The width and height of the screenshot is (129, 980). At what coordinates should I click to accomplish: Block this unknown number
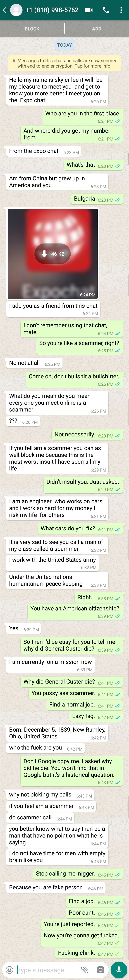click(x=32, y=29)
